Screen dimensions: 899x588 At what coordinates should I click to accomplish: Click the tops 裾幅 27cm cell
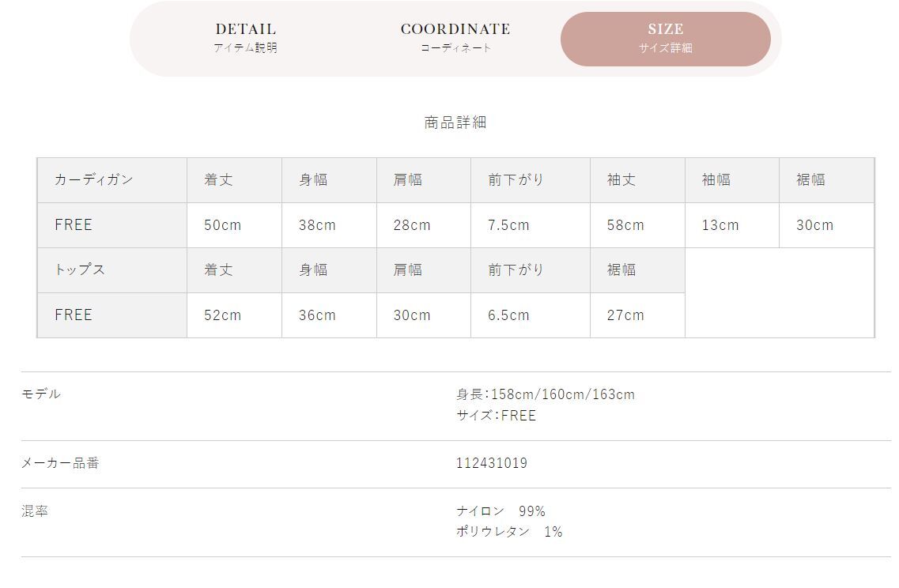coord(637,315)
